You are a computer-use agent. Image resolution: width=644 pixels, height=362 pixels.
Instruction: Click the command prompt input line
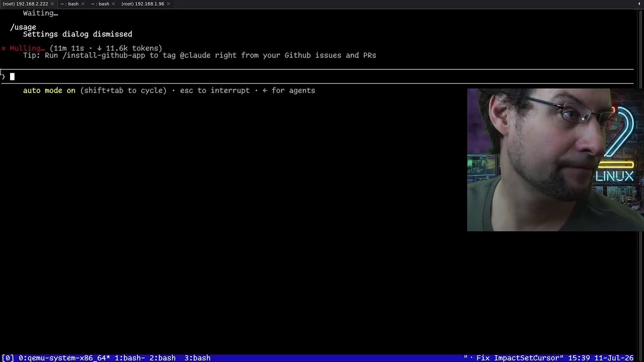[317, 76]
